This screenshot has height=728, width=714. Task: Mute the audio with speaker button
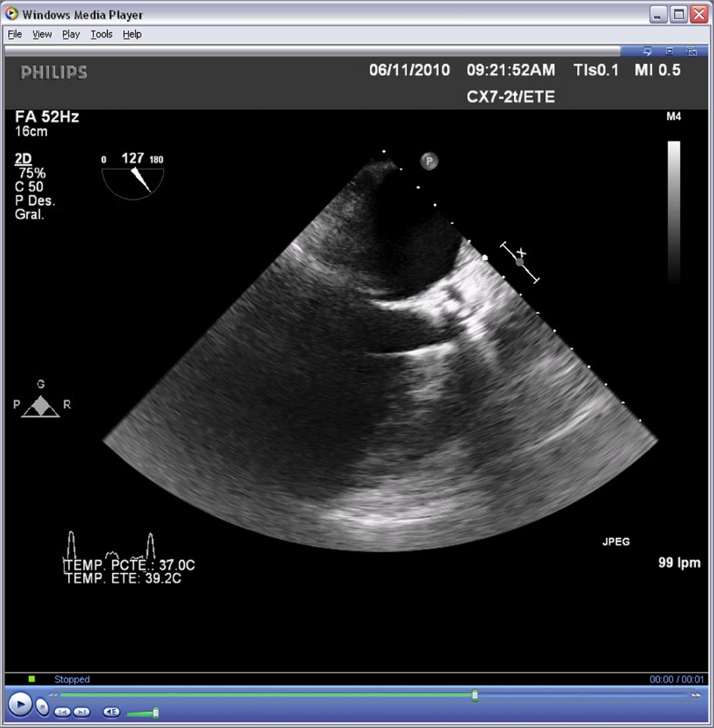[x=111, y=712]
